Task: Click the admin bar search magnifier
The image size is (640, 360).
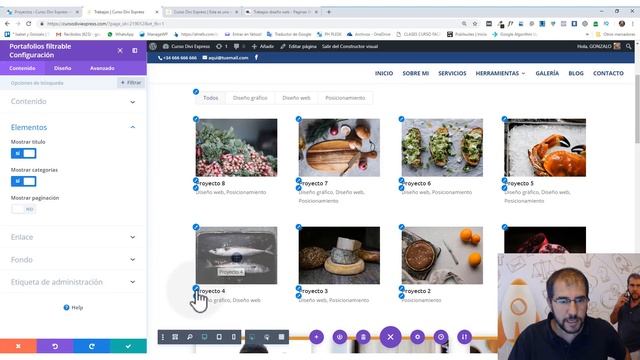Action: click(x=629, y=47)
